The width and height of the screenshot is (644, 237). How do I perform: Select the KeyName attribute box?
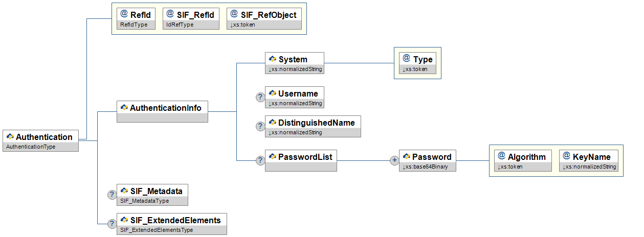click(589, 160)
